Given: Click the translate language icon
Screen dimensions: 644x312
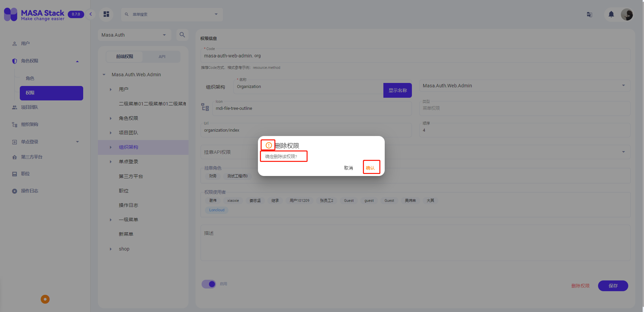Looking at the screenshot, I should (x=589, y=14).
